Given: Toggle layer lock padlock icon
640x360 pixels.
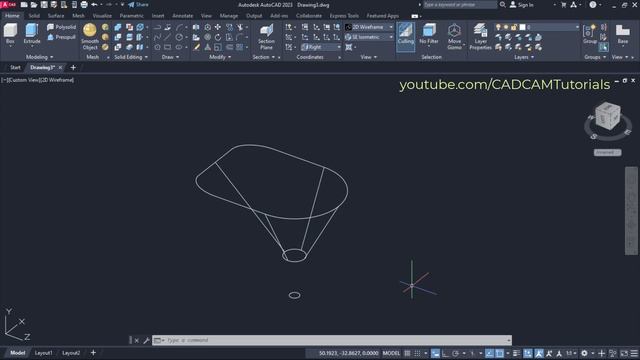Looking at the screenshot, I should tap(514, 27).
